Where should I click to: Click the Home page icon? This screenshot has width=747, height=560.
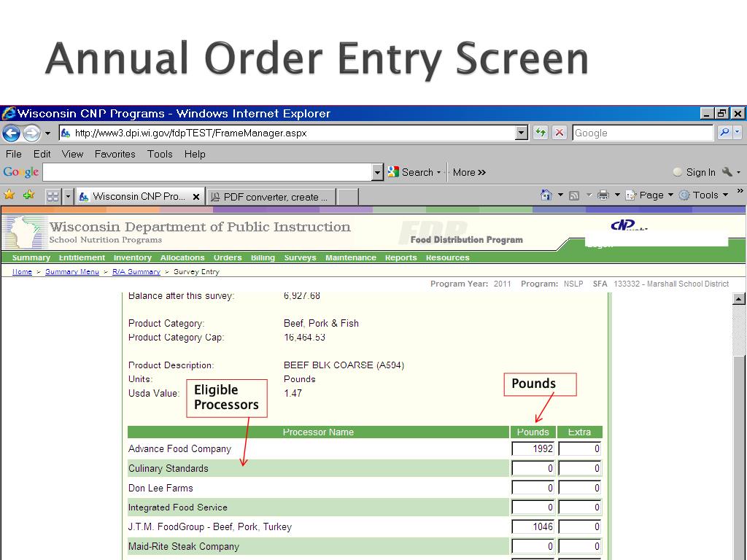coord(546,195)
